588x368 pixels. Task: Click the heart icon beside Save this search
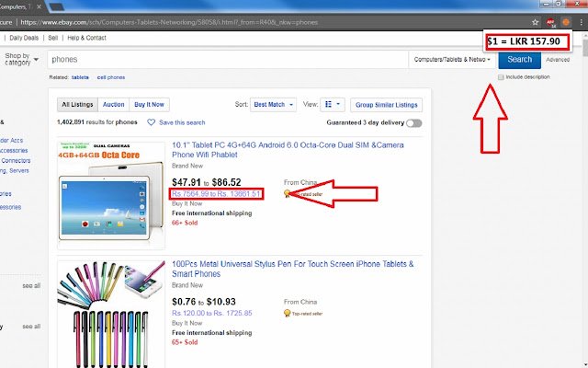pos(151,122)
